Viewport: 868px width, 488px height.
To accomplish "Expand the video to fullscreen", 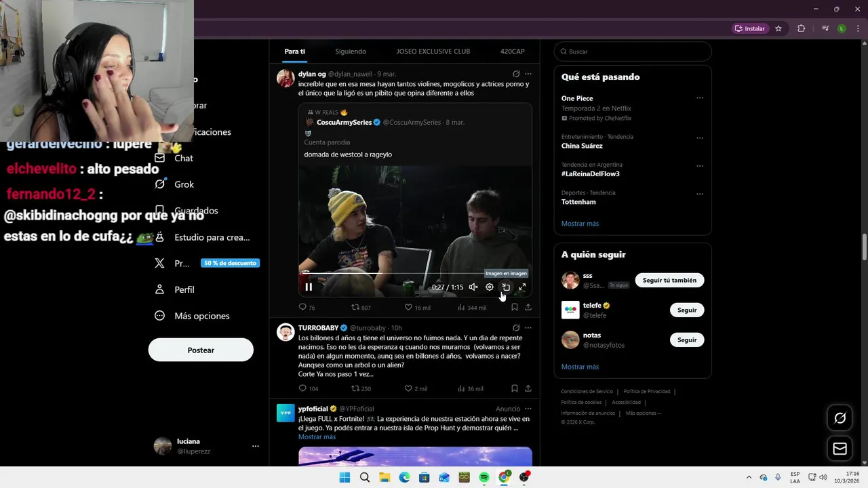I will pos(522,287).
